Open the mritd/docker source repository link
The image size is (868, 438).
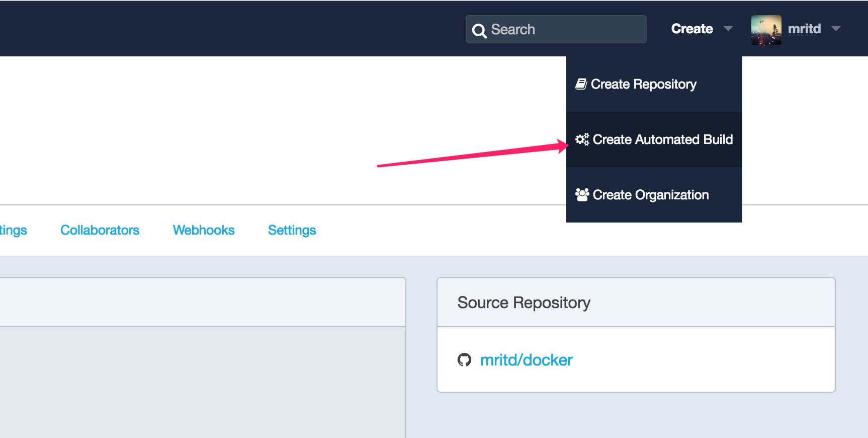526,360
